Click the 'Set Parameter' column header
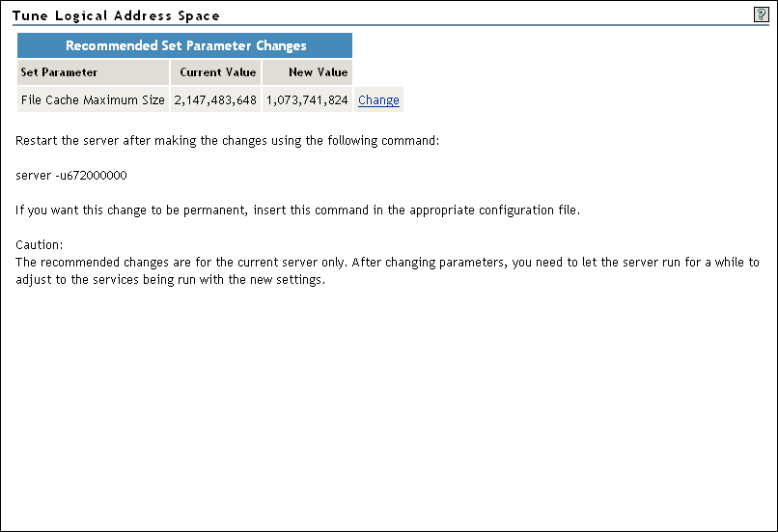778x532 pixels. click(93, 72)
